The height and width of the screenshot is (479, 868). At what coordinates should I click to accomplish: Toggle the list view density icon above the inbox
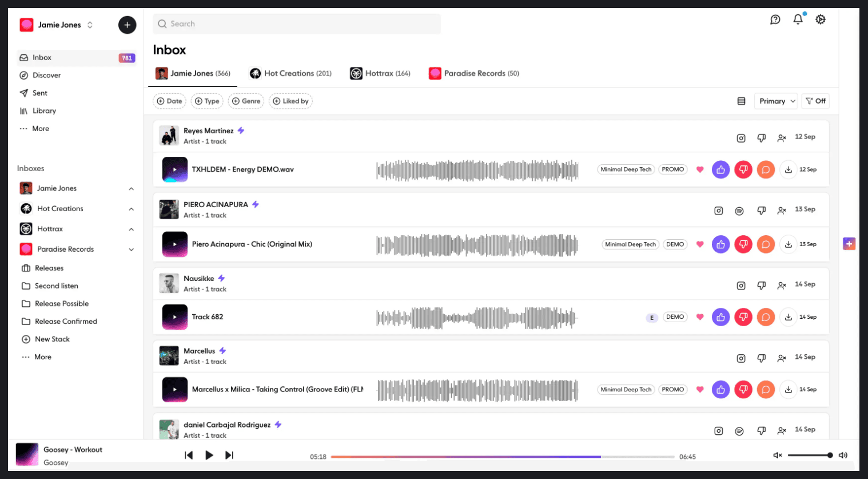pyautogui.click(x=742, y=101)
